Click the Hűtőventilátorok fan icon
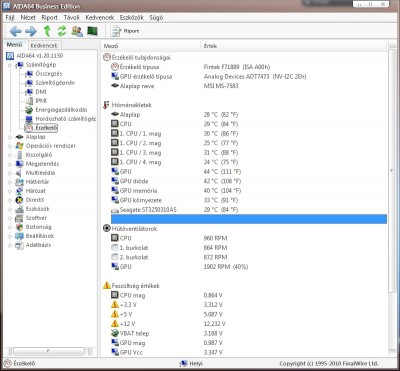Viewport: 400px width, 371px height. (x=107, y=229)
